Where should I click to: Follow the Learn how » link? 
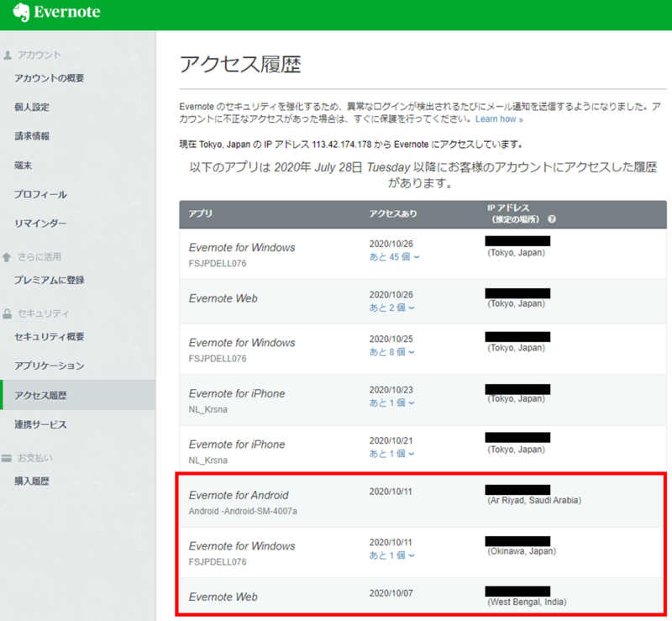pos(499,119)
